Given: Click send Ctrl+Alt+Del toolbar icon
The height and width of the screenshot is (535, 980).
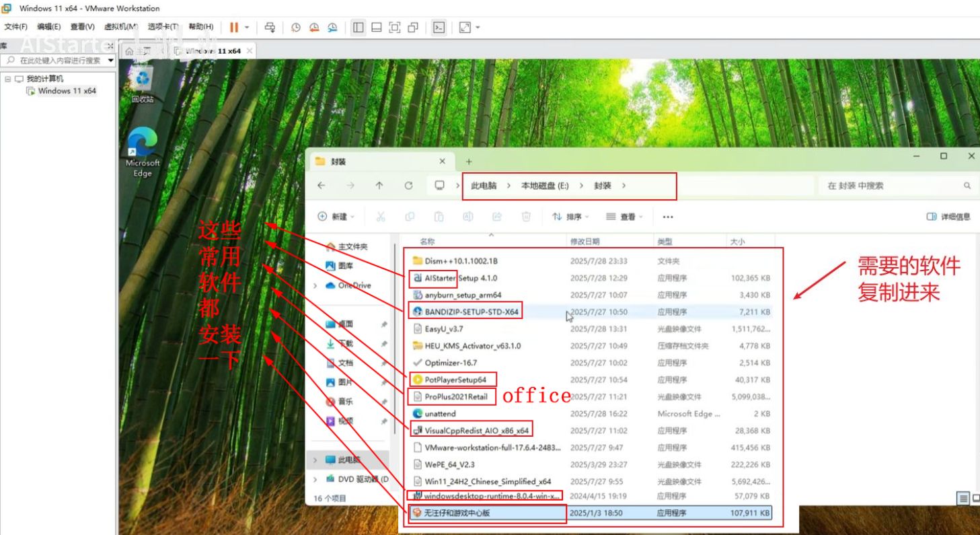Looking at the screenshot, I should point(270,28).
